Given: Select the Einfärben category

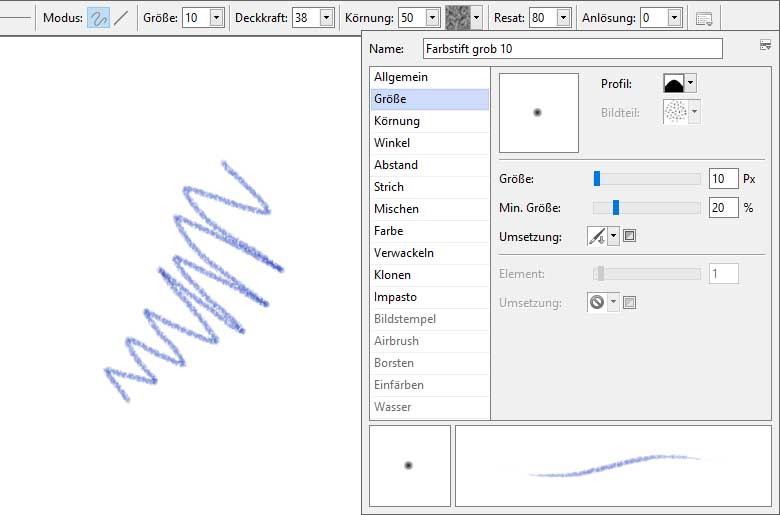Looking at the screenshot, I should (430, 385).
